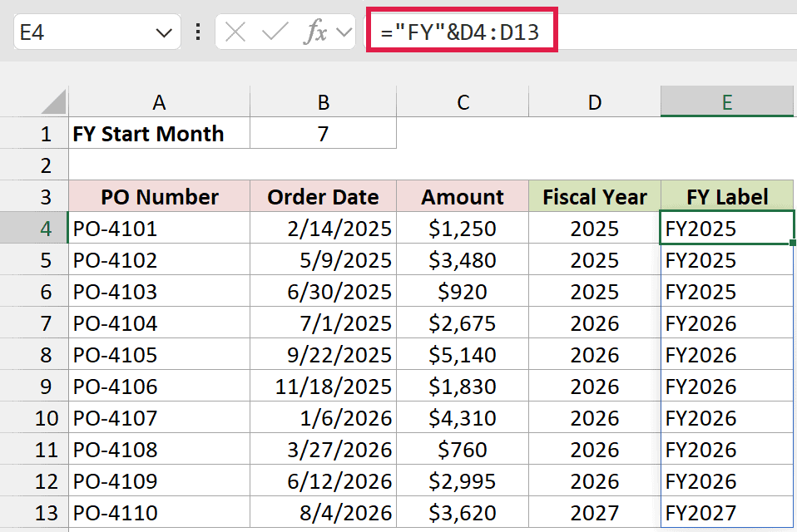
Task: Click order date 2/14/2025
Action: pos(324,228)
